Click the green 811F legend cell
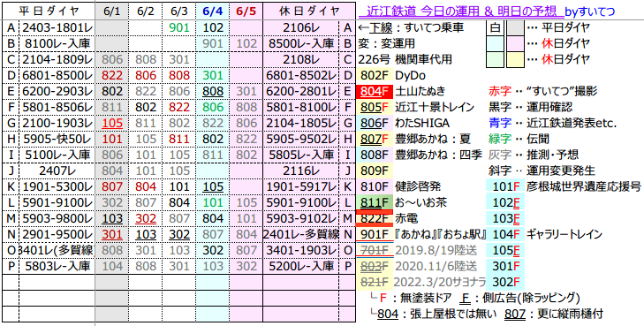The height and width of the screenshot is (326, 644). click(375, 203)
